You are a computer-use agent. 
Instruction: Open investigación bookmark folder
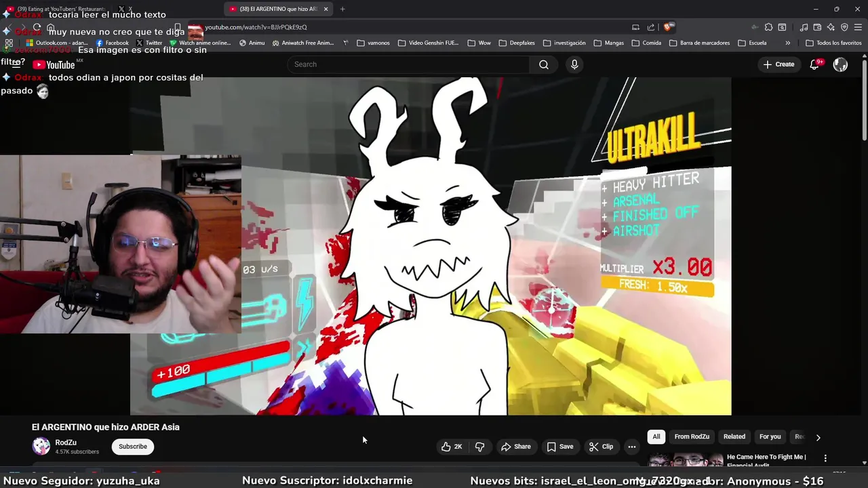point(564,43)
